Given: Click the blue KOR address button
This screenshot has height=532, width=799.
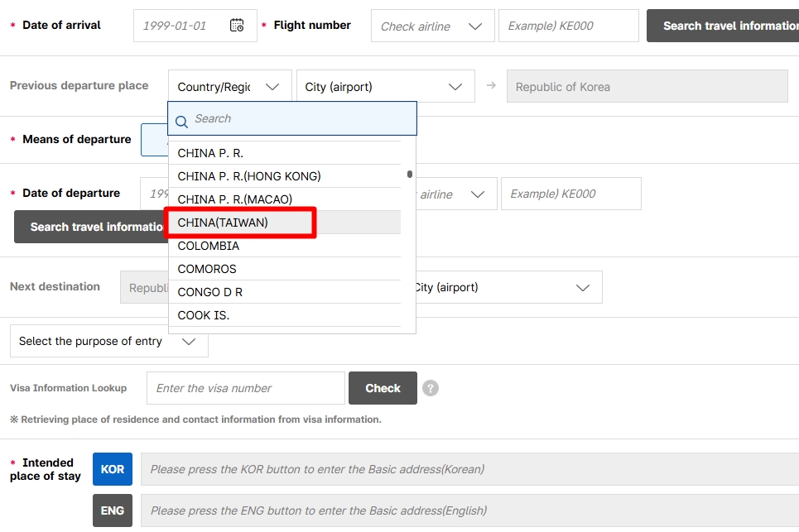Looking at the screenshot, I should click(x=113, y=469).
